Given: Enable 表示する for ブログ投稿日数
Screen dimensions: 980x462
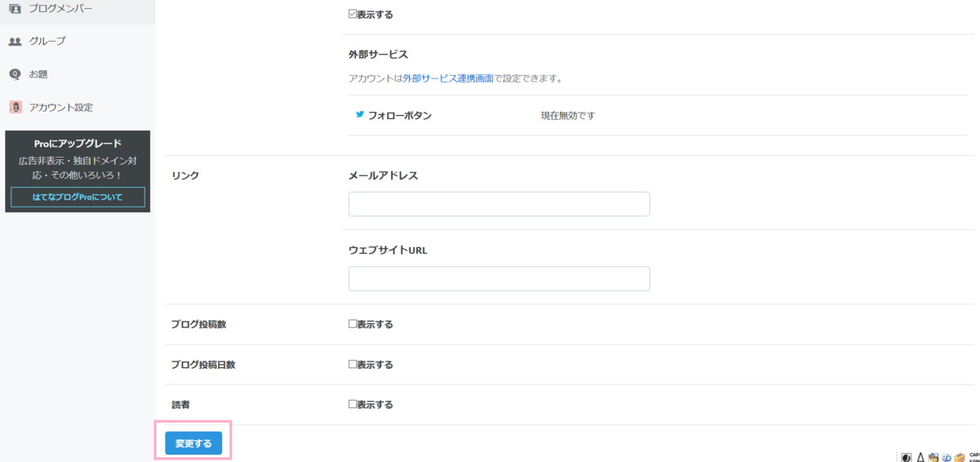Looking at the screenshot, I should (x=353, y=365).
